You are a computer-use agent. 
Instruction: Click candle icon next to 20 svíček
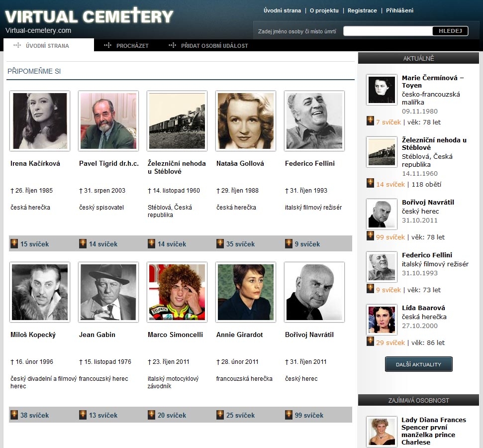pyautogui.click(x=151, y=415)
